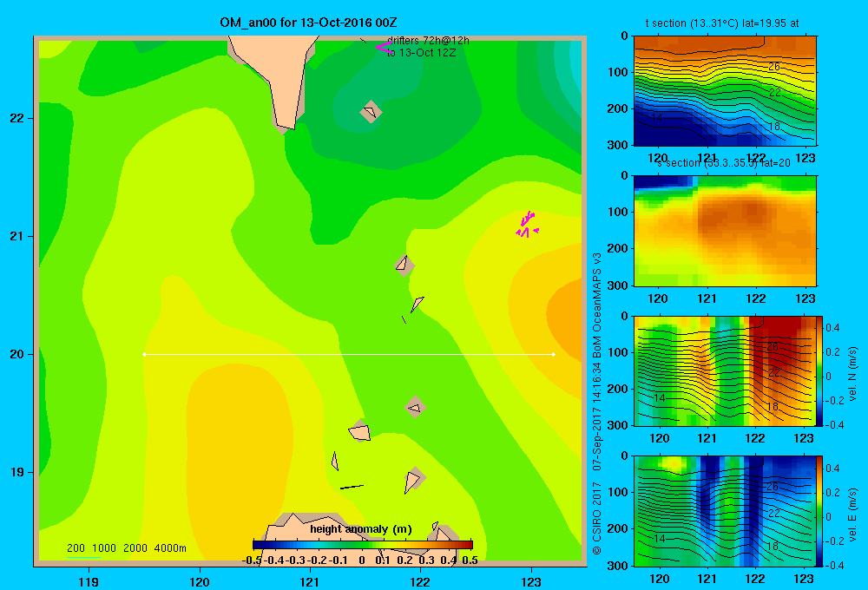The image size is (868, 590).
Task: Click longitude label 122 below the main map
Action: (x=421, y=581)
